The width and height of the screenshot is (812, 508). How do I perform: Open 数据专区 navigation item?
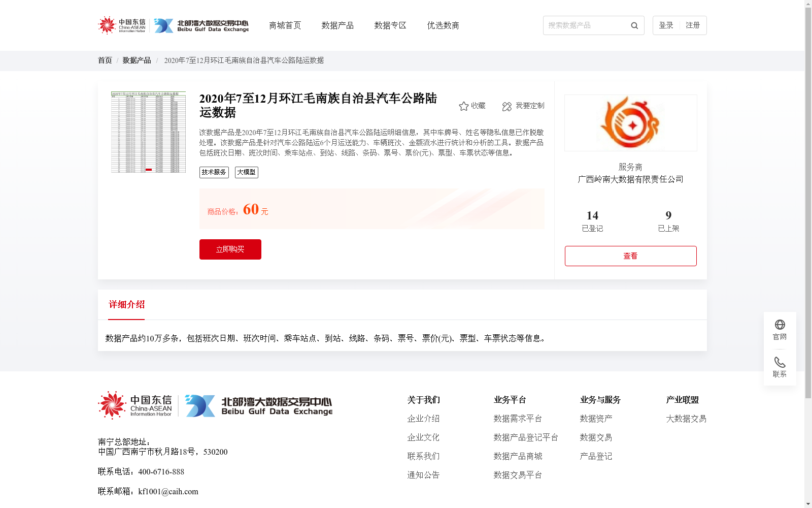point(390,25)
